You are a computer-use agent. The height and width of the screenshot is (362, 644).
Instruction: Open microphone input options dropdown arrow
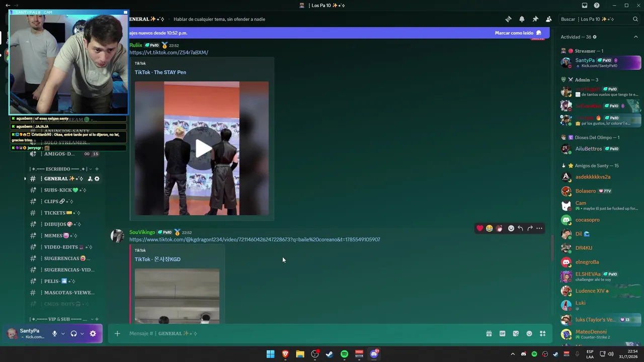click(63, 333)
